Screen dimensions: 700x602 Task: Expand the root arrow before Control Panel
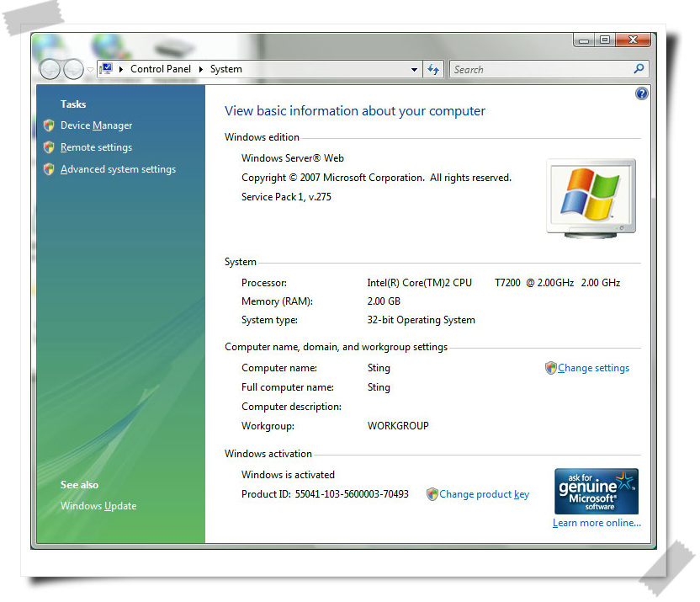coord(121,69)
